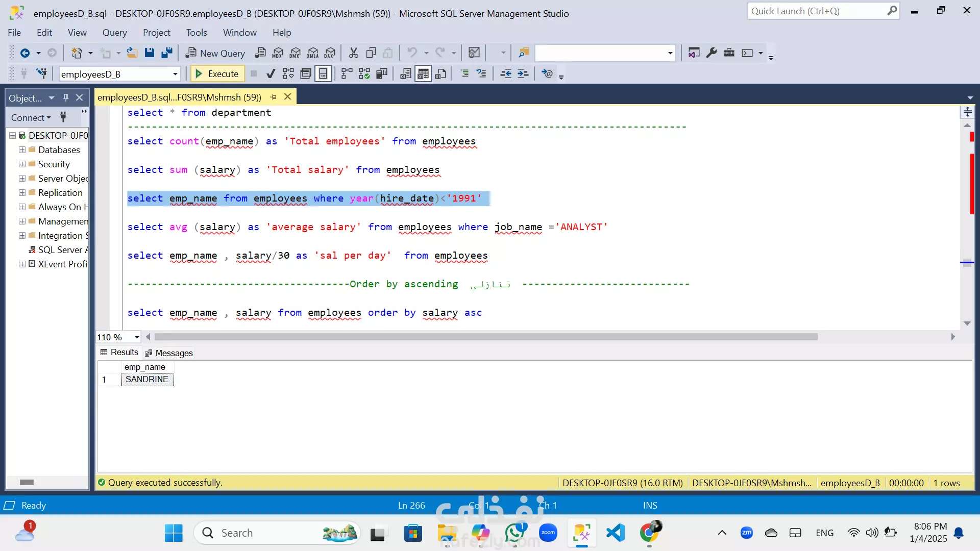980x551 pixels.
Task: Click the Save All icon
Action: [166, 53]
